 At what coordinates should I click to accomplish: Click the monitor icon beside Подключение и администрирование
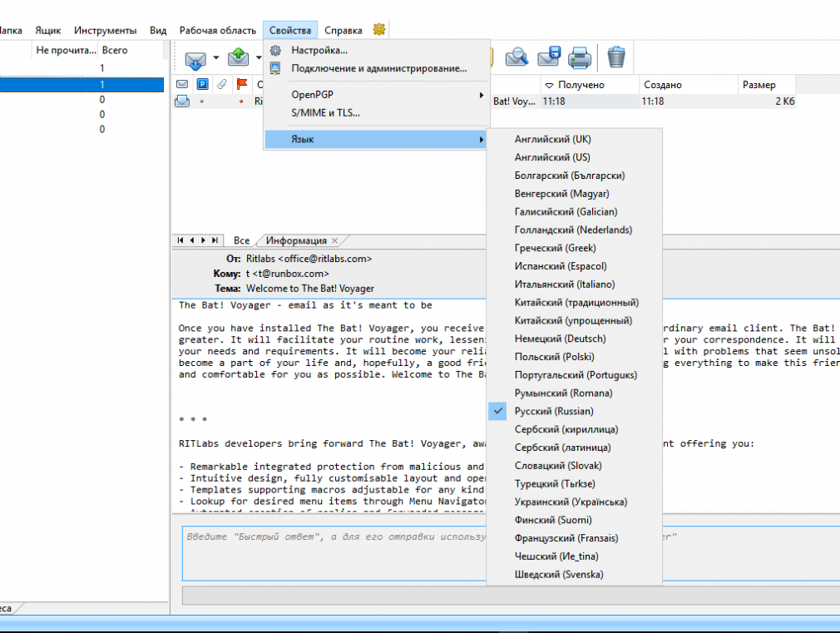[275, 68]
